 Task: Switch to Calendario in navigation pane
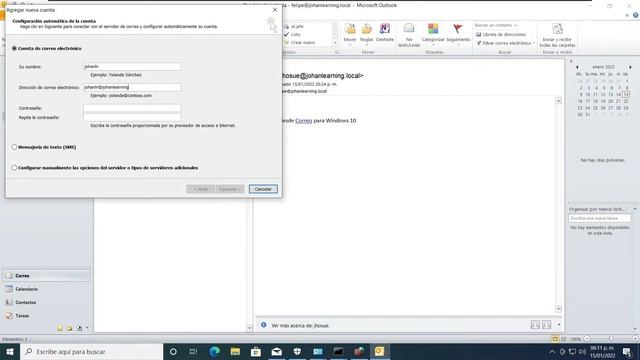tap(46, 289)
